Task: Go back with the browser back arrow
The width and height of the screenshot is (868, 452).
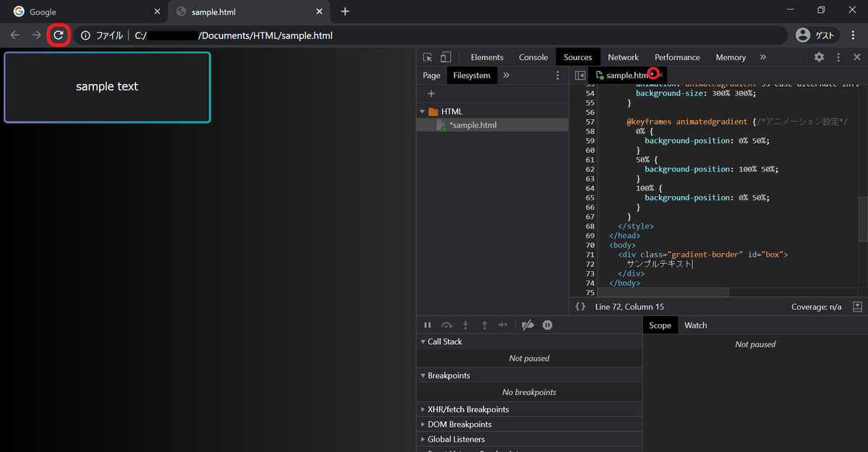Action: [15, 35]
